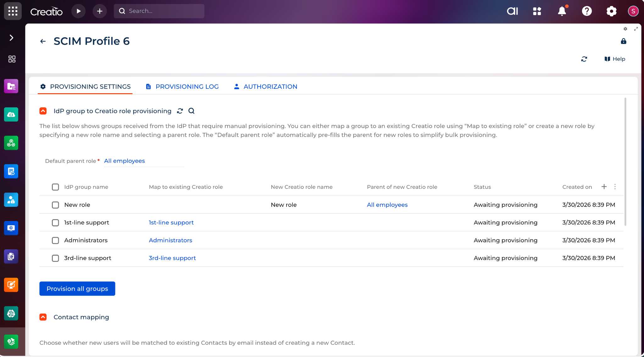The width and height of the screenshot is (644, 357).
Task: Open the notifications bell icon
Action: 562,11
